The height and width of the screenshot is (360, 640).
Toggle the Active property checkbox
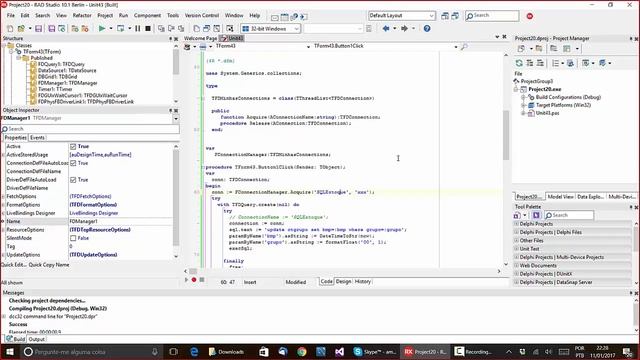[73, 147]
